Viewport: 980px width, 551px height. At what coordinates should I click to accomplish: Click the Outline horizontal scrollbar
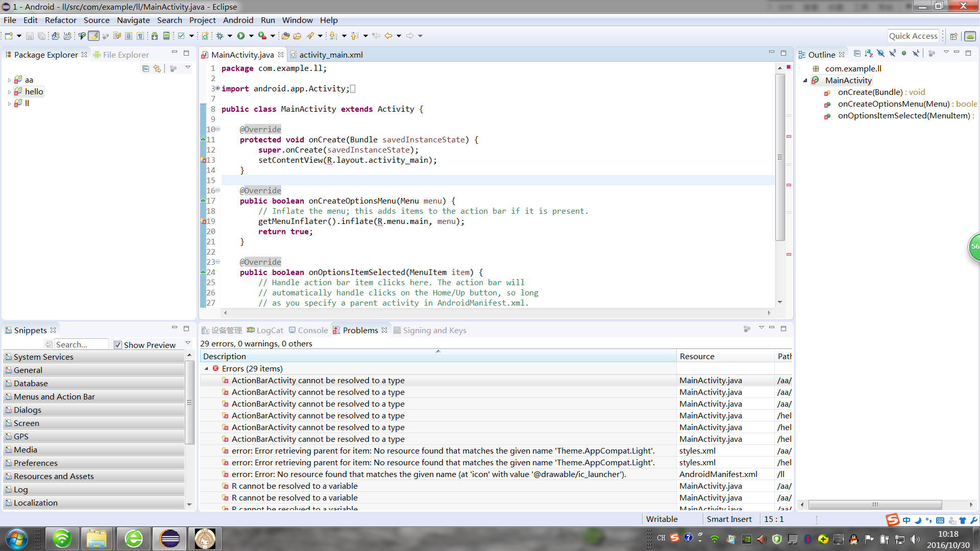[875, 505]
